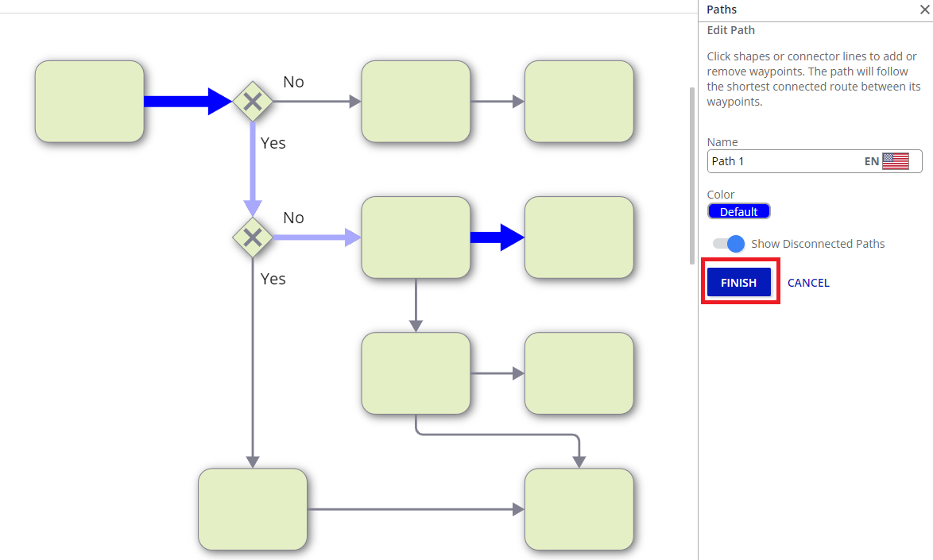
Task: Click the Name field containing Path 1
Action: coord(783,161)
